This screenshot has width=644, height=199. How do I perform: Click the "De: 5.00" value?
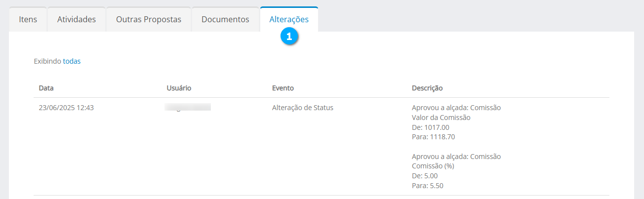tap(425, 176)
